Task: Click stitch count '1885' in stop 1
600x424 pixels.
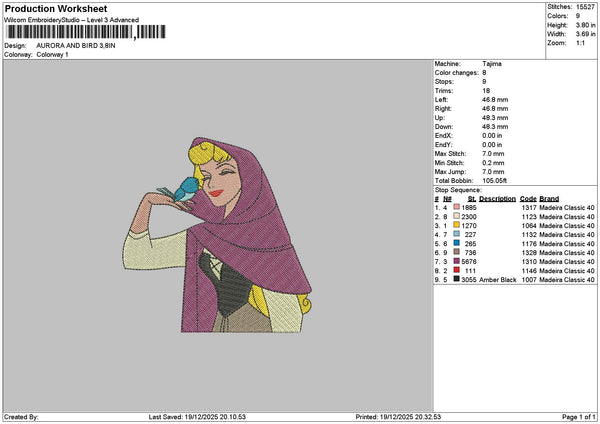Action: tap(469, 207)
